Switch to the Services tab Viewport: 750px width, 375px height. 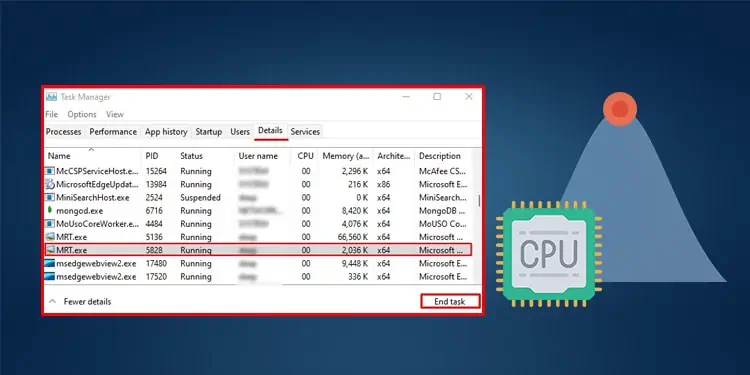coord(305,132)
